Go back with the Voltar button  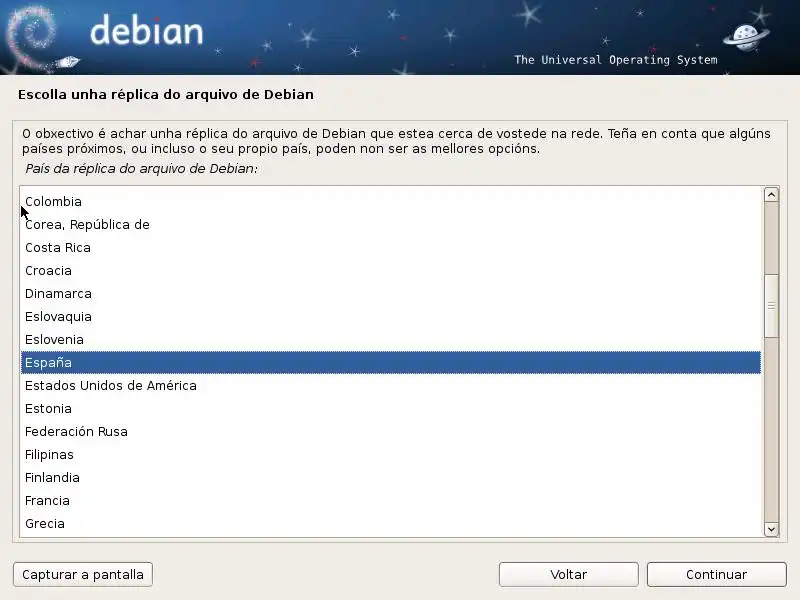coord(568,574)
